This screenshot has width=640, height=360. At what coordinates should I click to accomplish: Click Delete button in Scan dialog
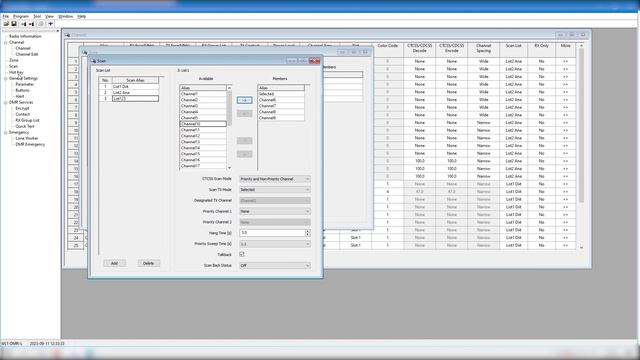pyautogui.click(x=149, y=263)
